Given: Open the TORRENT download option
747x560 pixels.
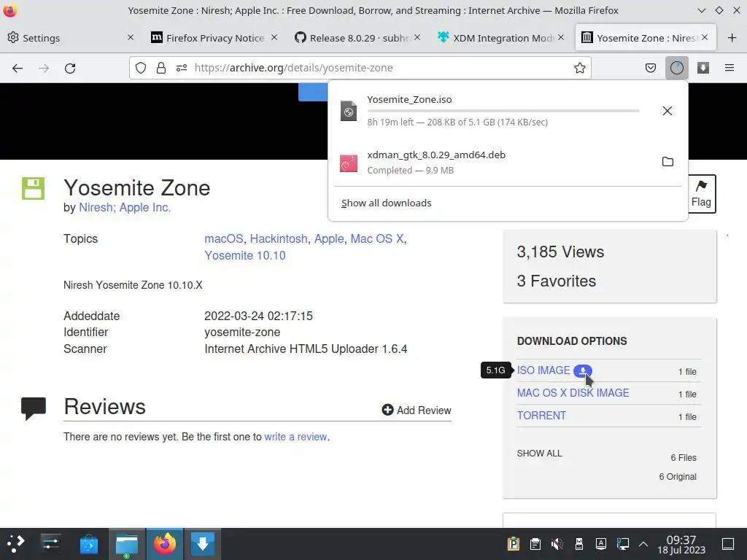Looking at the screenshot, I should tap(542, 416).
